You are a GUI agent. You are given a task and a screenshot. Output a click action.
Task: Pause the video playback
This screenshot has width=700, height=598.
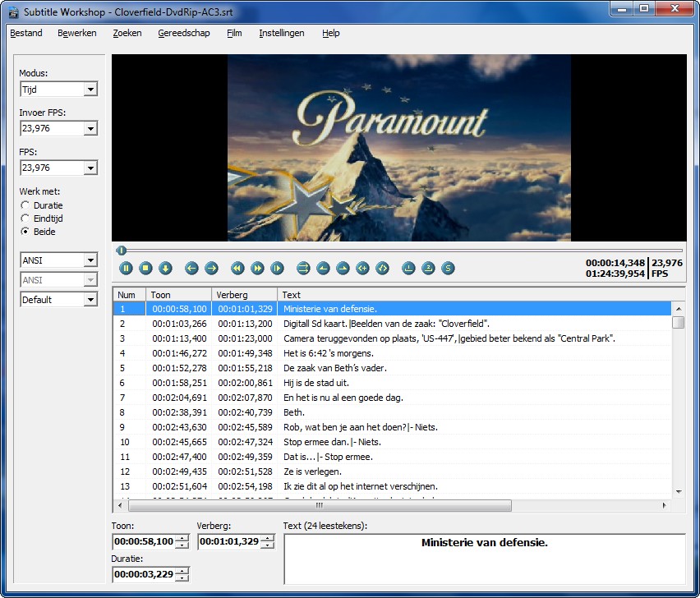pyautogui.click(x=126, y=269)
